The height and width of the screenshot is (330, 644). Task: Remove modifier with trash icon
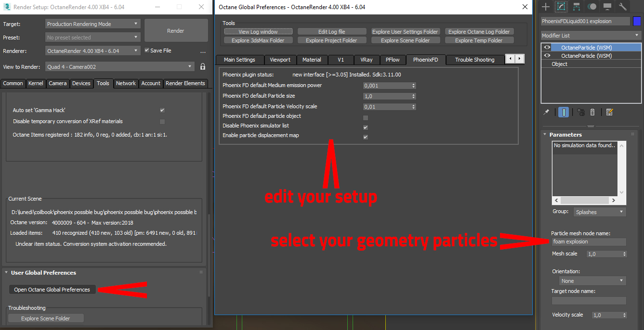click(x=592, y=112)
